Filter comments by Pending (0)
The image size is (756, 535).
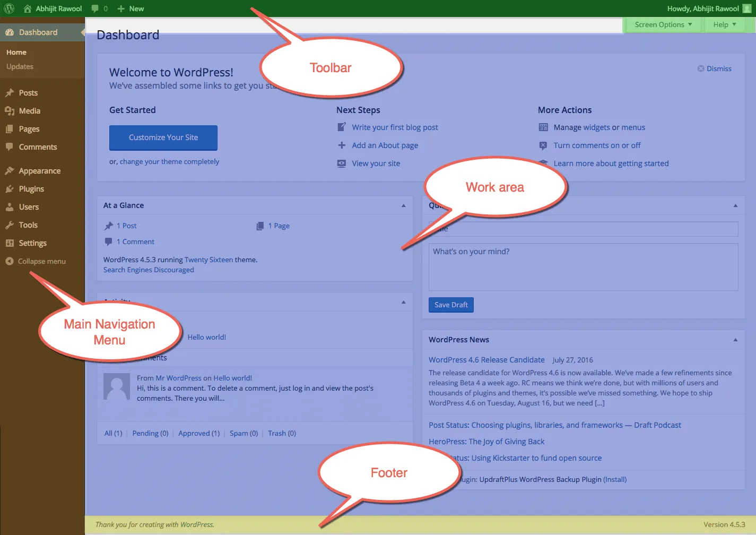150,434
